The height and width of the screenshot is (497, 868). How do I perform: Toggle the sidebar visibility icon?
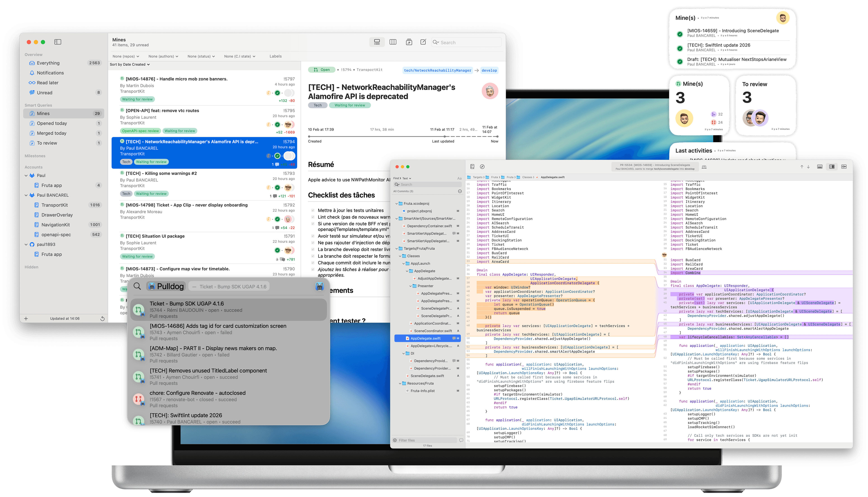pos(58,42)
